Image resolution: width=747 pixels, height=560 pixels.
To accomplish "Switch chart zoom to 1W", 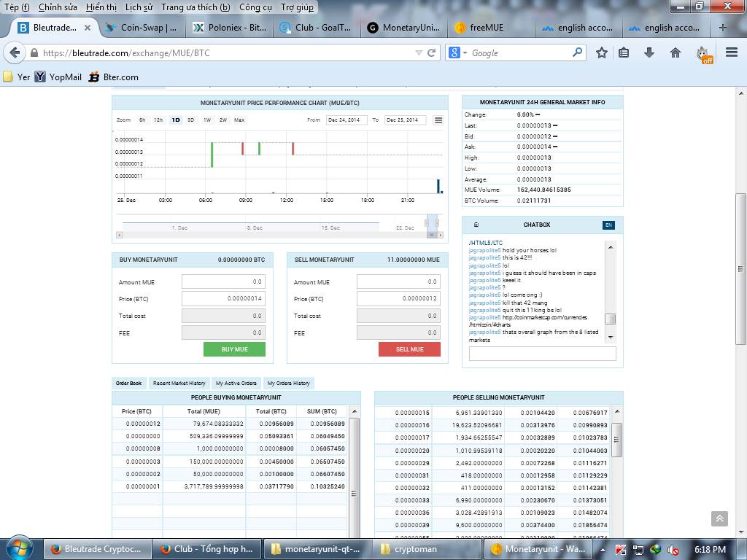I will tap(207, 120).
